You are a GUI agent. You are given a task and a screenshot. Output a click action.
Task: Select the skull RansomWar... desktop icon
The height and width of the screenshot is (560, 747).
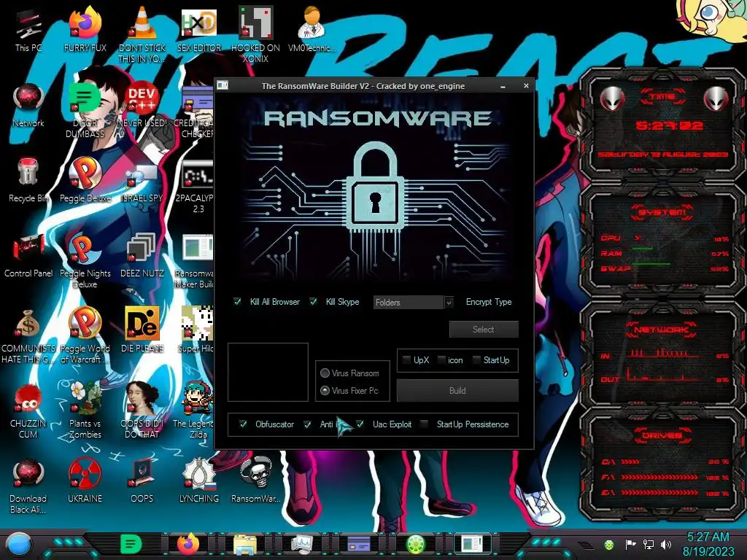click(255, 481)
